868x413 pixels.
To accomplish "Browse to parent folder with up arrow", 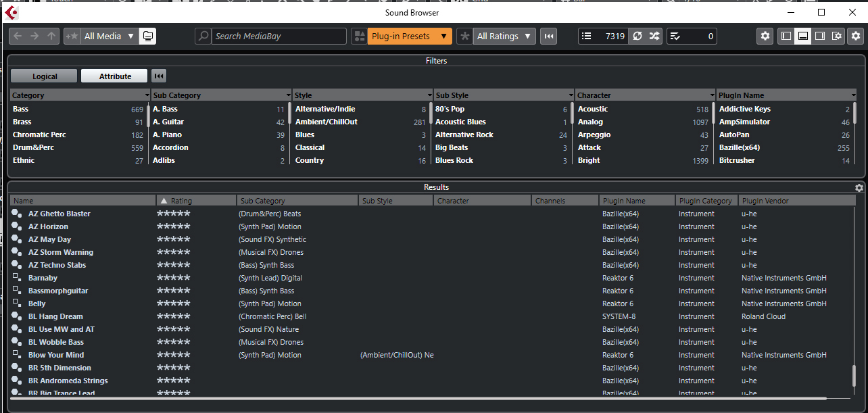I will [x=52, y=36].
